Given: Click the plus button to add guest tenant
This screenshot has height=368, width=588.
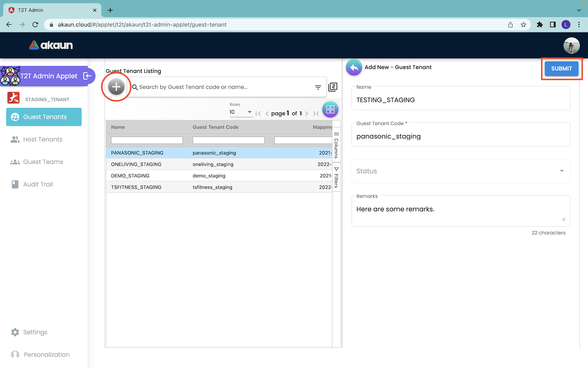Looking at the screenshot, I should point(116,87).
